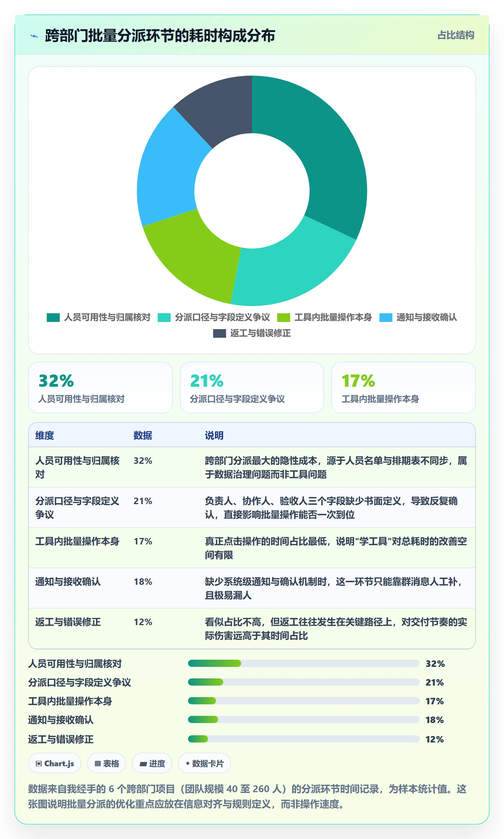The height and width of the screenshot is (839, 504).
Task: Toggle legend item 分派口径与字段定义争议
Action: click(214, 317)
